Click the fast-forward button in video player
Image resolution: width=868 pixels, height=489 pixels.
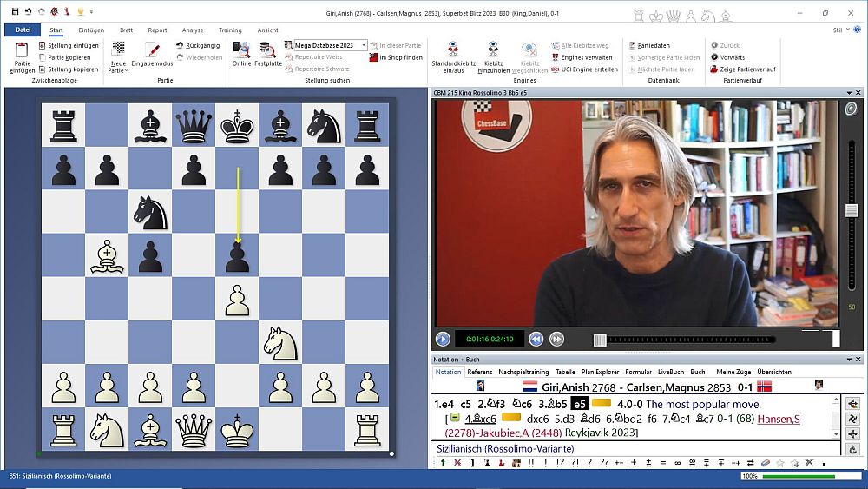(556, 340)
